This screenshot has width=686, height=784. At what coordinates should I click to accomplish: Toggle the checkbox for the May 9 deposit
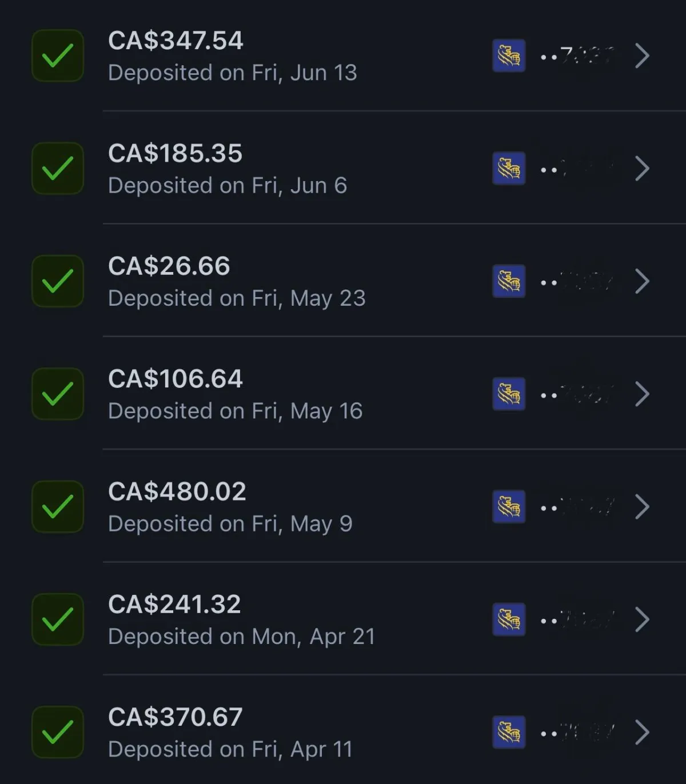tap(58, 507)
